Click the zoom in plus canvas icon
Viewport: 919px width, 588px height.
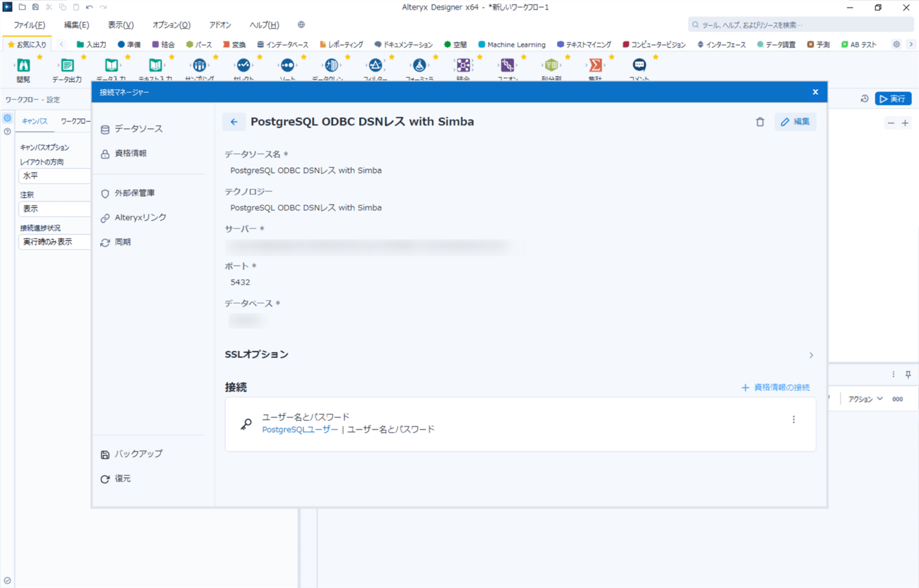pyautogui.click(x=905, y=123)
